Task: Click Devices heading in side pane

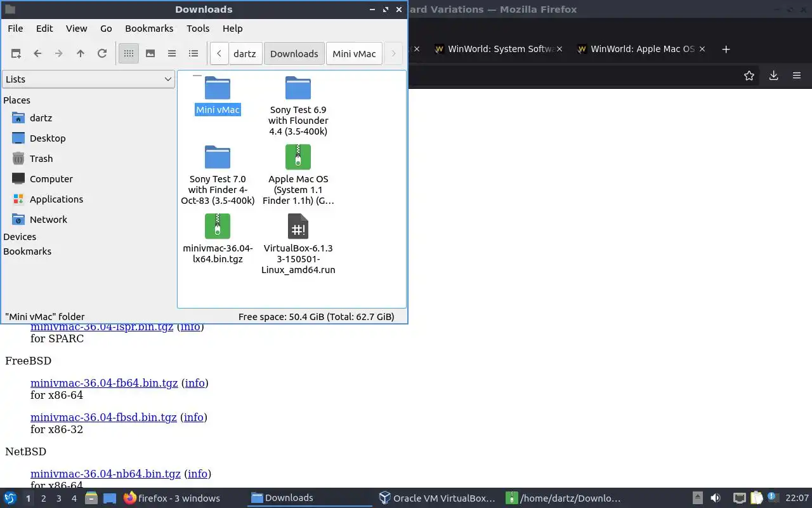Action: [20, 237]
